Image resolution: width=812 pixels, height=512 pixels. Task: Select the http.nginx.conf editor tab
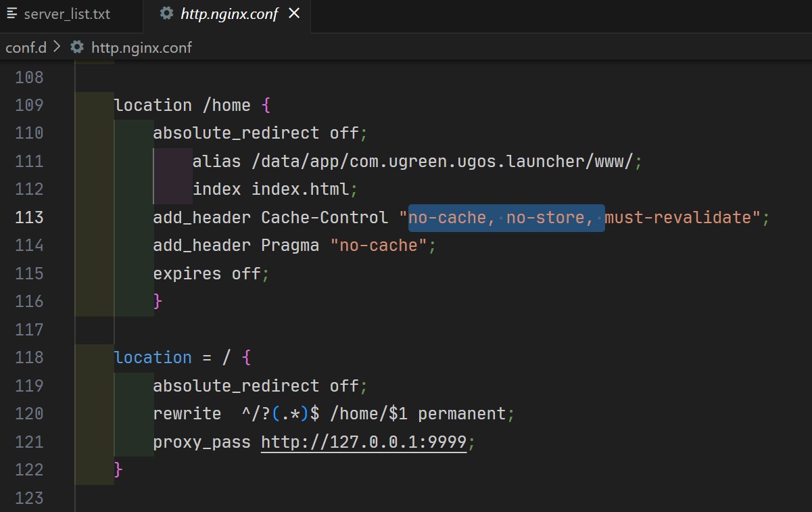[229, 14]
